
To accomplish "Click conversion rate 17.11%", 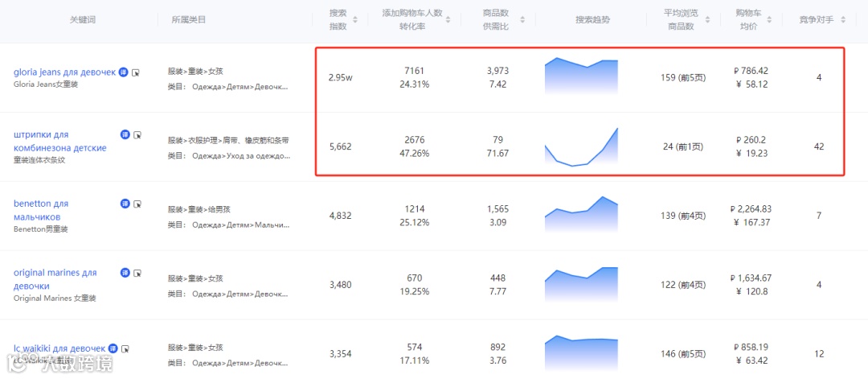I will coord(414,360).
